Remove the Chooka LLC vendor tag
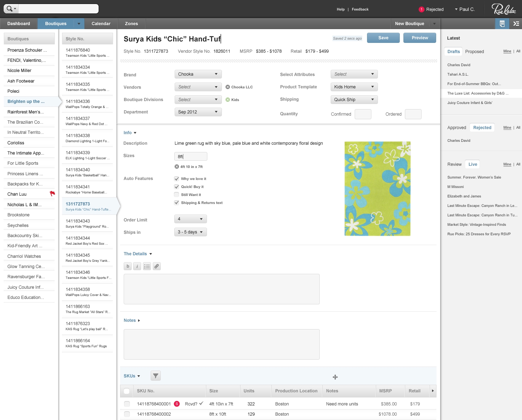522x420 pixels. coord(228,87)
